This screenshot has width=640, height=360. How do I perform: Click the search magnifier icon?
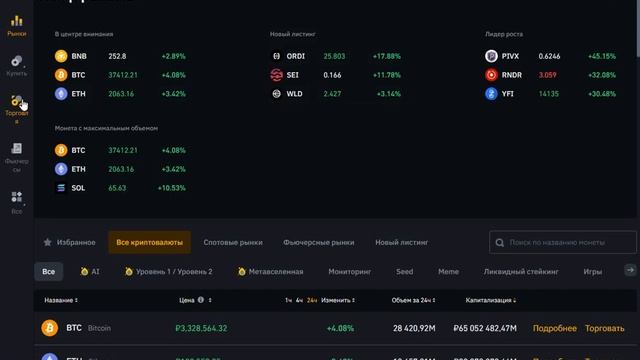click(500, 242)
